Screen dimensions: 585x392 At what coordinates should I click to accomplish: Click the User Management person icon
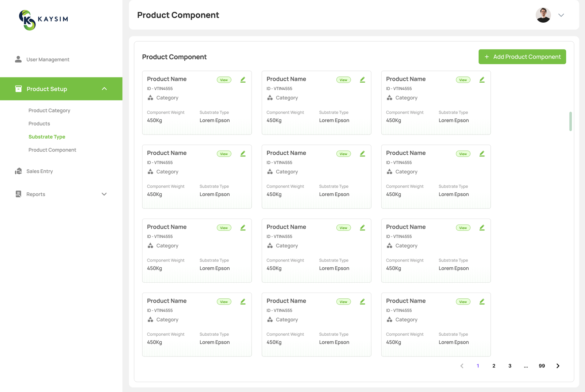click(18, 59)
